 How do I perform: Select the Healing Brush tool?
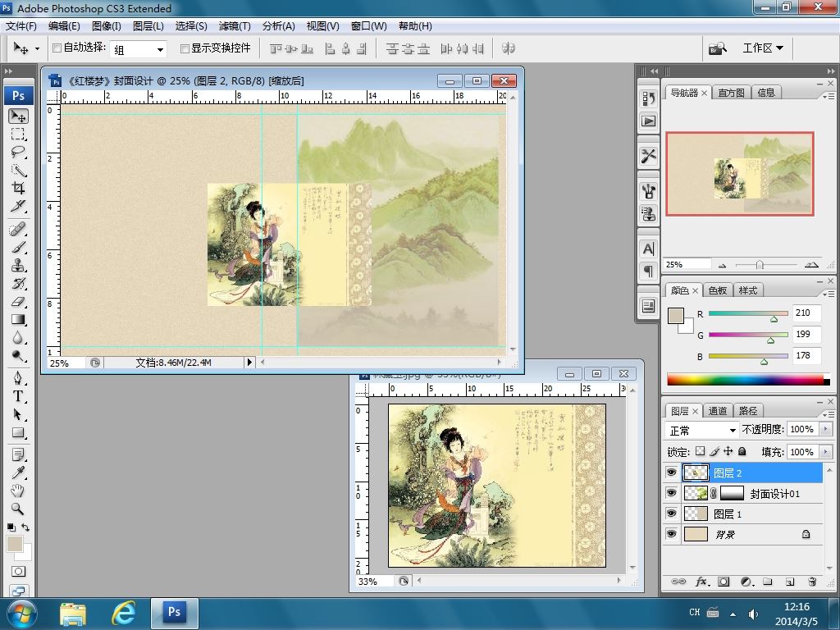(18, 230)
